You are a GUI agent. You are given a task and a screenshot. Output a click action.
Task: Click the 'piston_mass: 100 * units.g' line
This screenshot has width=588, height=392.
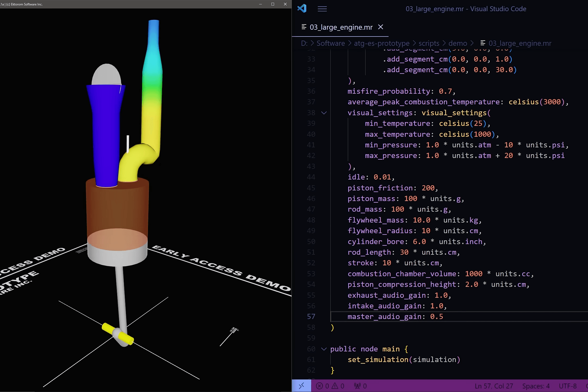[x=406, y=199]
